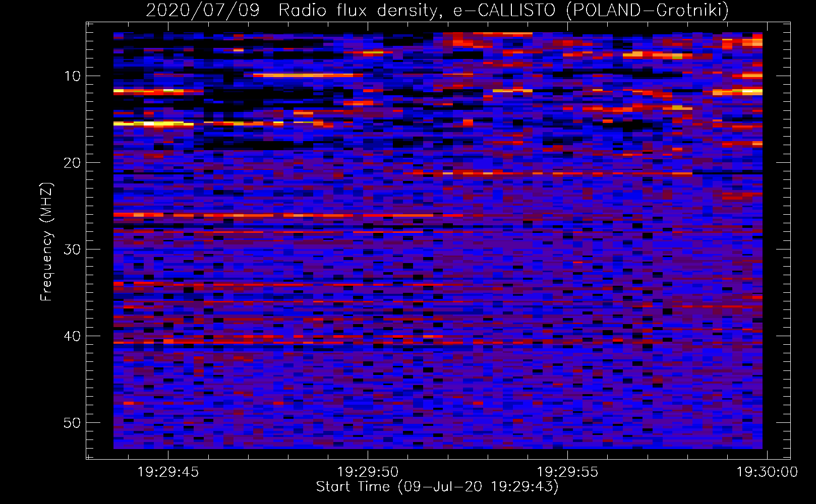Click the spectrogram plot area
The height and width of the screenshot is (504, 816).
click(x=438, y=240)
